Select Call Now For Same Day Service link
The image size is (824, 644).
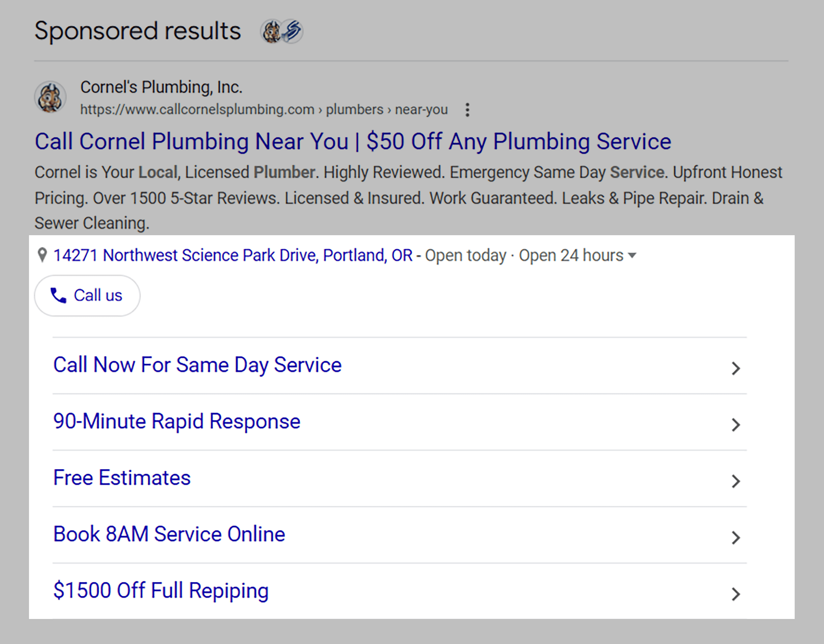197,365
